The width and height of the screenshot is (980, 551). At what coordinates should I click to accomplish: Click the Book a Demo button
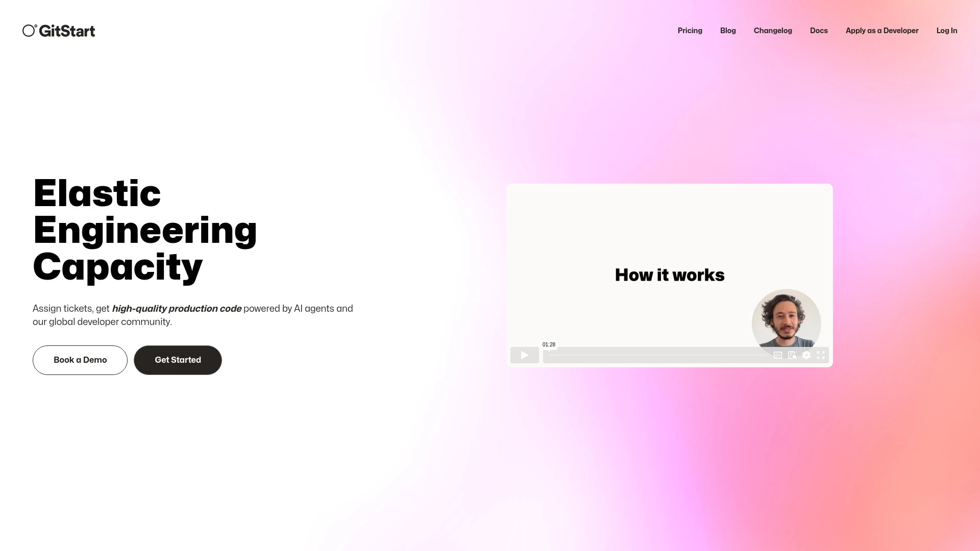pos(80,360)
